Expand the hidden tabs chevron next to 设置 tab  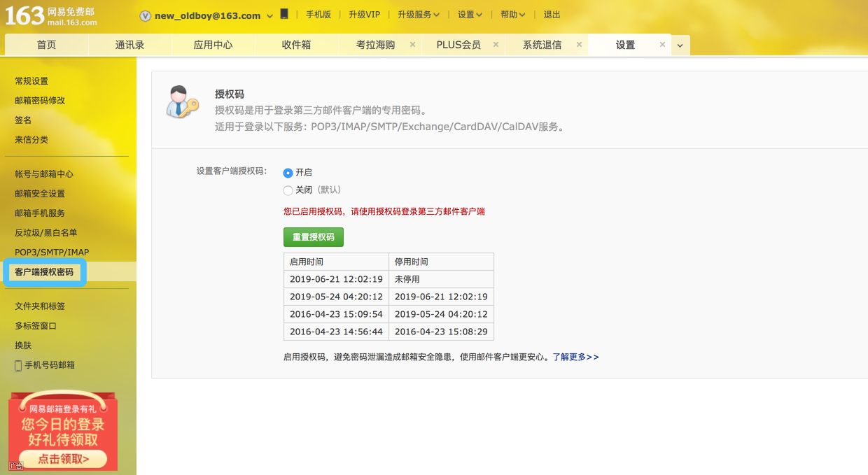coord(680,43)
